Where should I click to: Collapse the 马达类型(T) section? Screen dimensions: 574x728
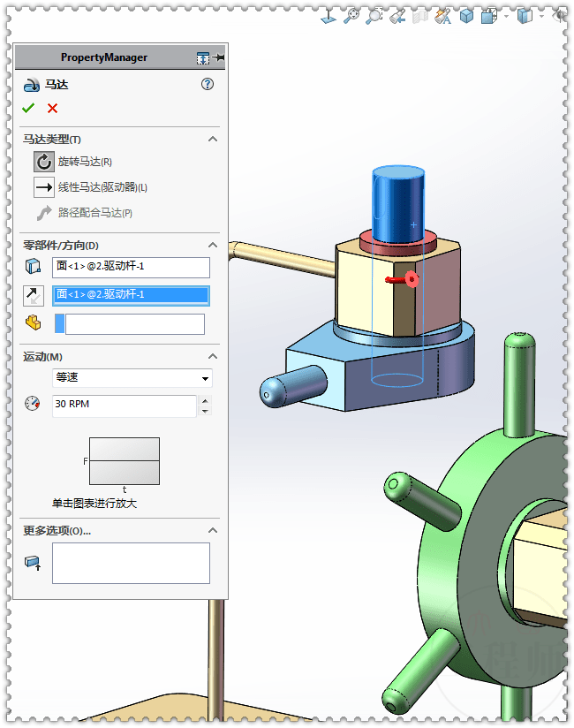(213, 139)
